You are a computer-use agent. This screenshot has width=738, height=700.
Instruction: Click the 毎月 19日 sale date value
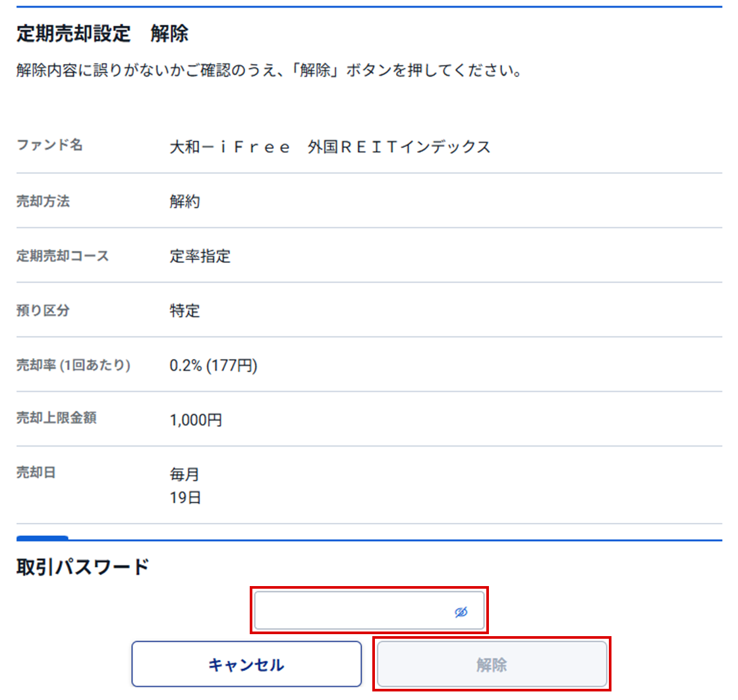185,486
